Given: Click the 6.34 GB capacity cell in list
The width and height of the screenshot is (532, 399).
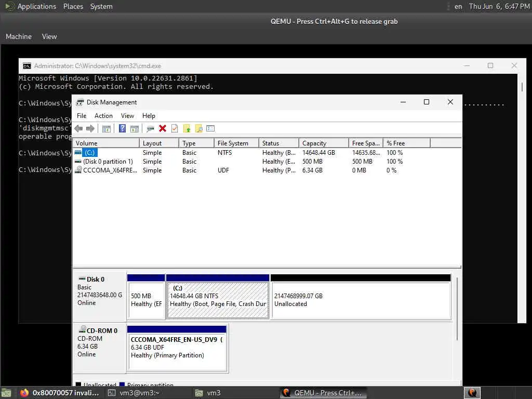Looking at the screenshot, I should tap(312, 170).
